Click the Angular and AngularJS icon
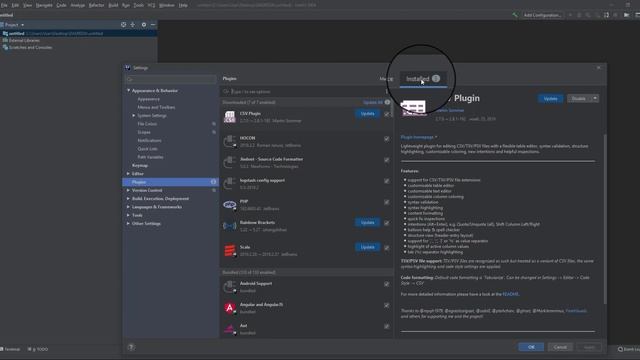The width and height of the screenshot is (640, 360). pos(230,308)
